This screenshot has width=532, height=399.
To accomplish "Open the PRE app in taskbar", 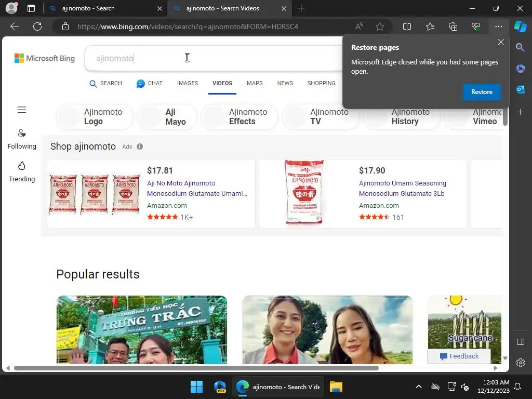I will point(220,387).
